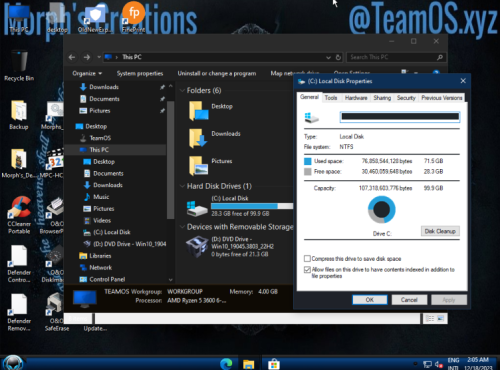Screen dimensions: 500x370
Task: Open the OldNewExplorer desktop shortcut
Action: pos(95,18)
